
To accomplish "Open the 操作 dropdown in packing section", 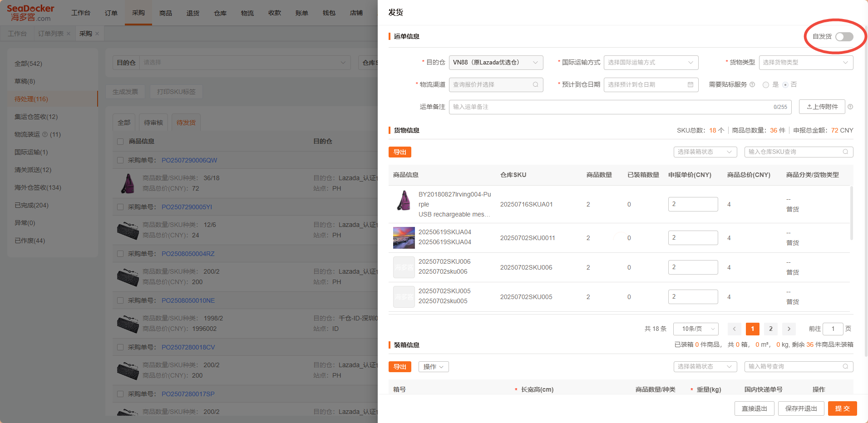I will 433,367.
